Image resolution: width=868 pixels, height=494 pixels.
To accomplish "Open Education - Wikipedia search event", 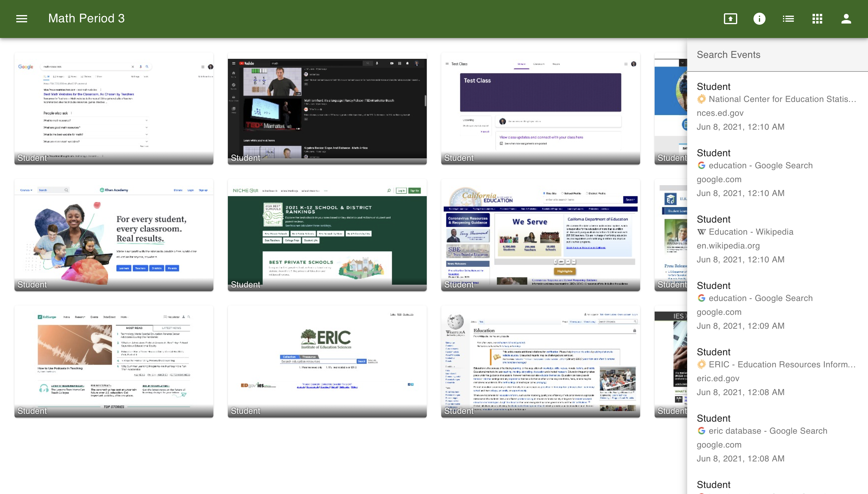I will [x=777, y=239].
